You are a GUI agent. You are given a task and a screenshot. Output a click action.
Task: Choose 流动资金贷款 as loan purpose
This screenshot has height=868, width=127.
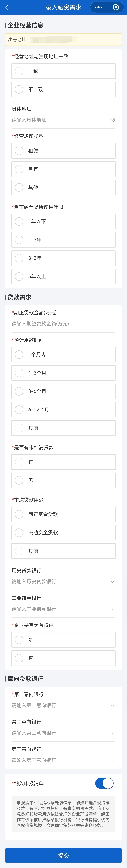63,532
